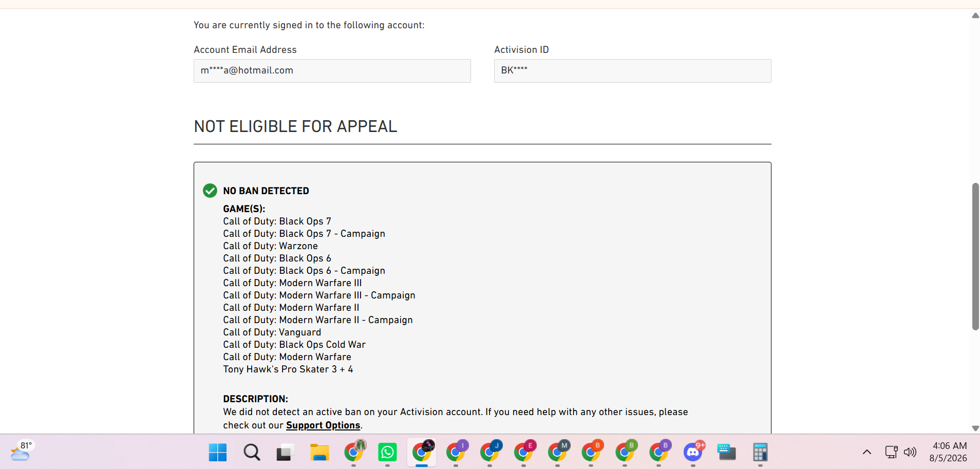Open Calculator from the taskbar
Screen dimensions: 980x469
(x=760, y=453)
